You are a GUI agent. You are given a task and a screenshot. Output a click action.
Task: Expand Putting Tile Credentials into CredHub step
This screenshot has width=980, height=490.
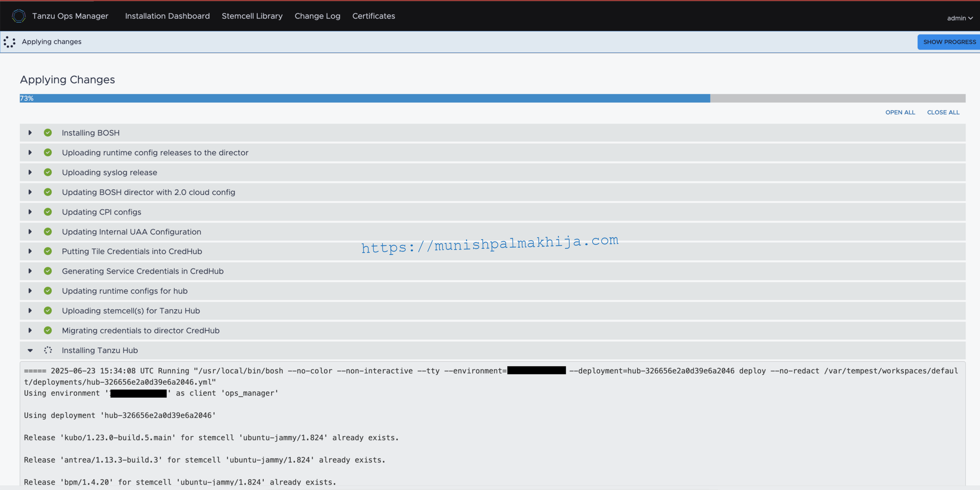tap(30, 251)
